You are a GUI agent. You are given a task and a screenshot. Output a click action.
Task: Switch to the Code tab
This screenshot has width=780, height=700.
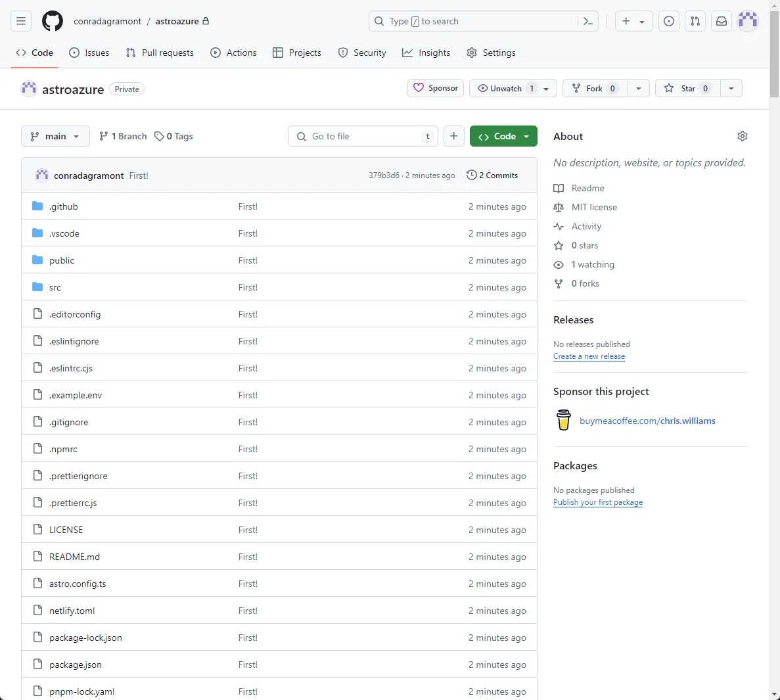click(34, 53)
